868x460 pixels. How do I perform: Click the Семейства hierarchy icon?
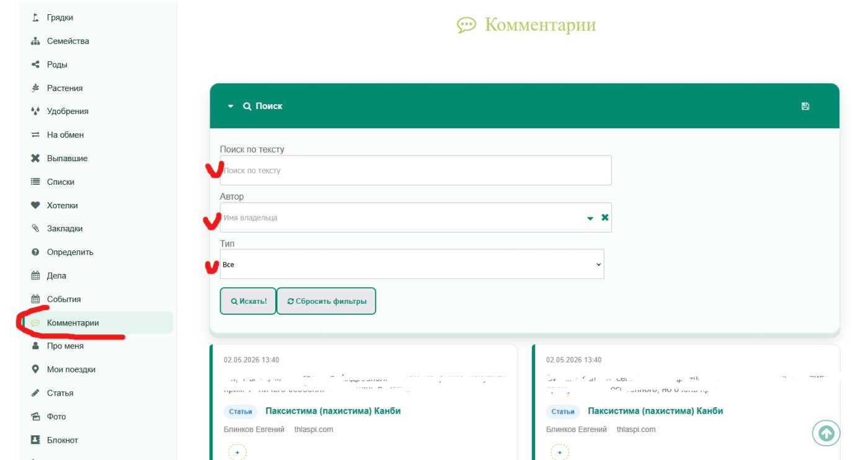tap(35, 42)
